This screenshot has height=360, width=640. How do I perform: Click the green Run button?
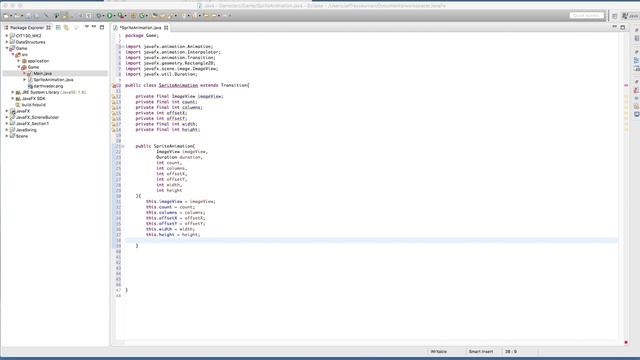(x=109, y=16)
